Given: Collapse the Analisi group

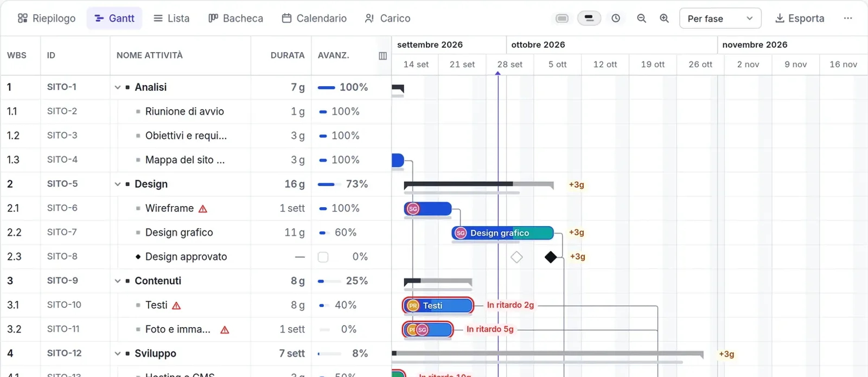Looking at the screenshot, I should click(118, 87).
